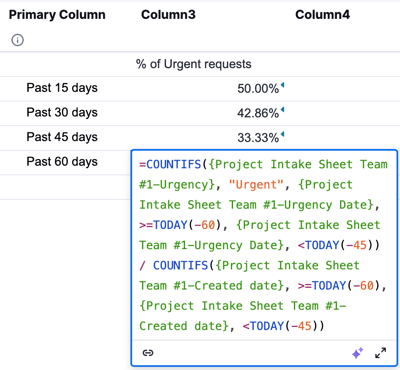Select the Column3 header
Viewport: 400px width, 370px height.
pos(168,15)
